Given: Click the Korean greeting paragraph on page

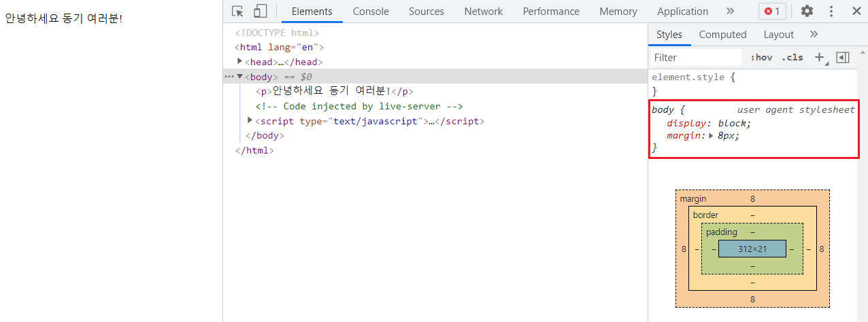Looking at the screenshot, I should [x=64, y=18].
